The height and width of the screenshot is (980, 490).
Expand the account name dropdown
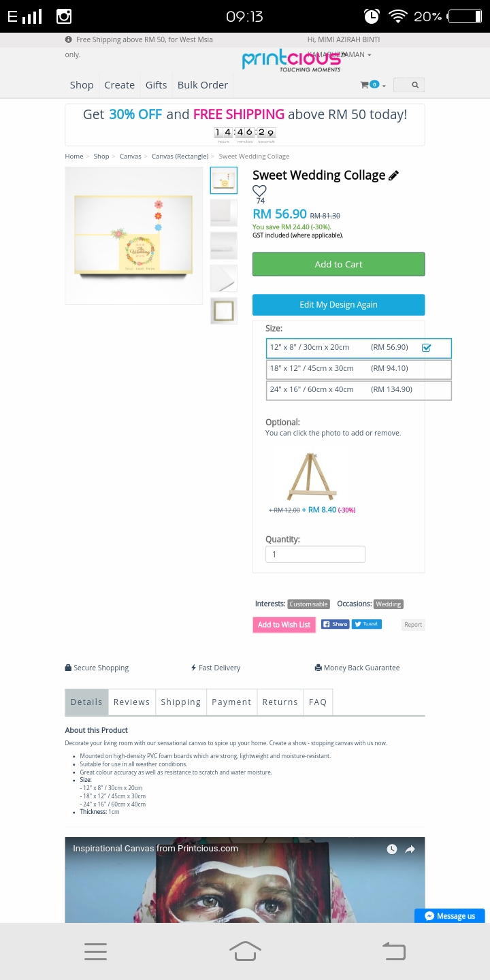tap(369, 54)
